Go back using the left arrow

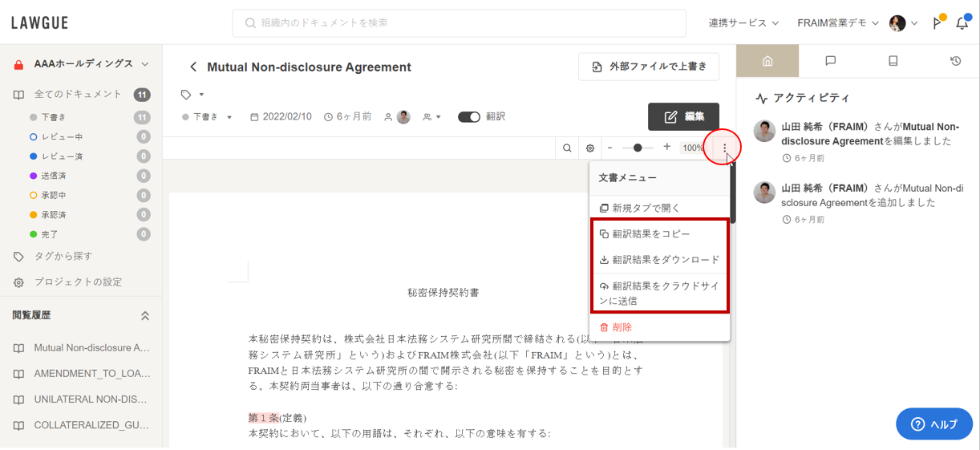click(x=192, y=67)
